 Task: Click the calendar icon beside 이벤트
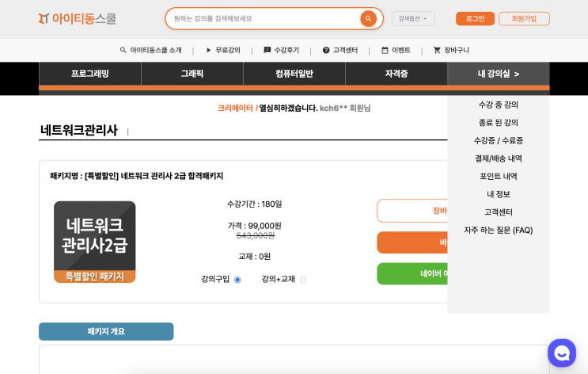385,50
